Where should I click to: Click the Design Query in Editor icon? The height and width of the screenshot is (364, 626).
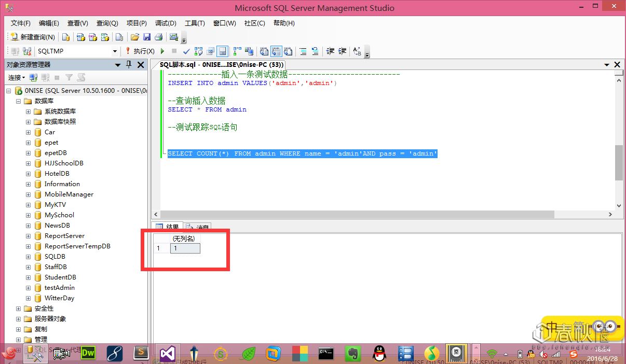211,51
